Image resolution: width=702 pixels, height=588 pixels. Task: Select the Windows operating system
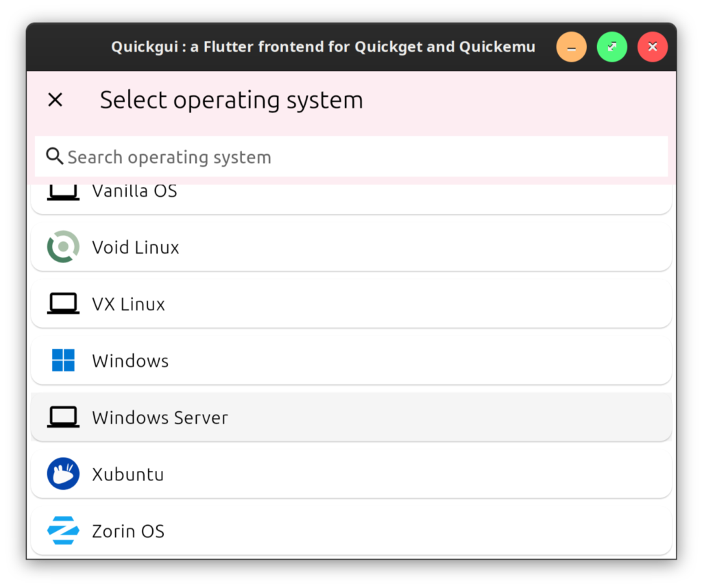click(x=351, y=360)
